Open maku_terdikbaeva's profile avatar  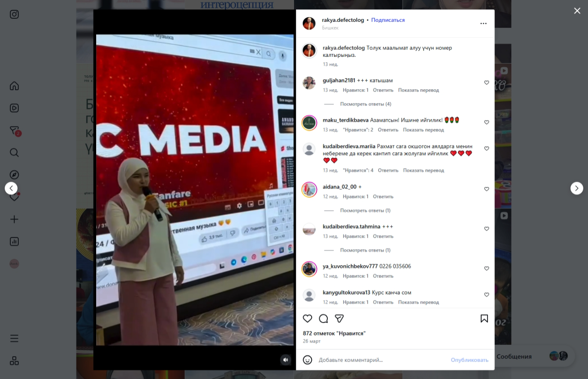[x=309, y=123]
